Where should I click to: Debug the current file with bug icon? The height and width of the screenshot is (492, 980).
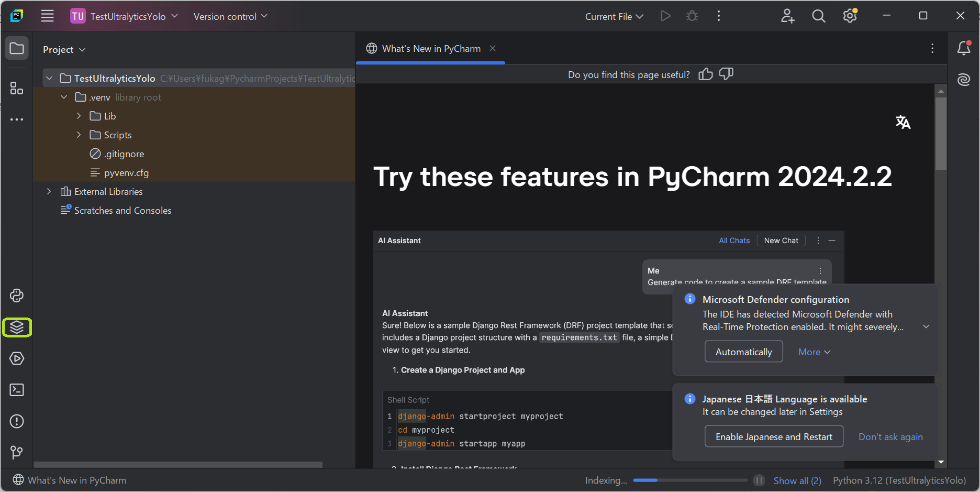tap(692, 16)
